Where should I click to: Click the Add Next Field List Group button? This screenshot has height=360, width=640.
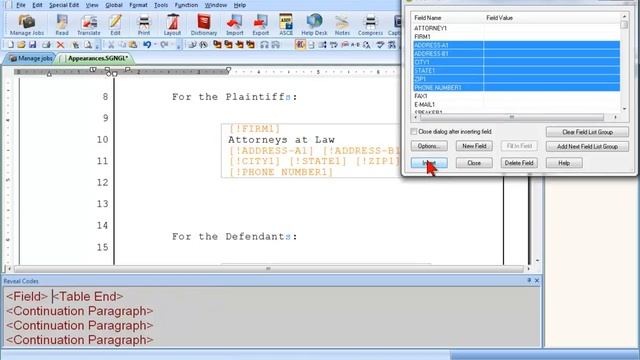click(587, 146)
